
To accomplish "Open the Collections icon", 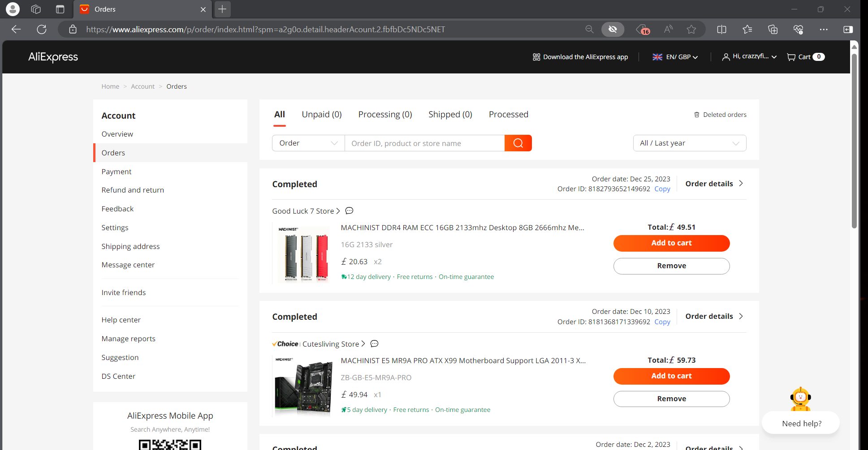I will point(773,30).
